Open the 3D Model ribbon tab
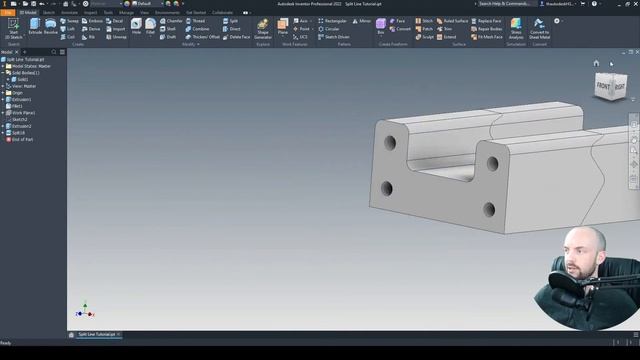The width and height of the screenshot is (640, 360). click(28, 13)
